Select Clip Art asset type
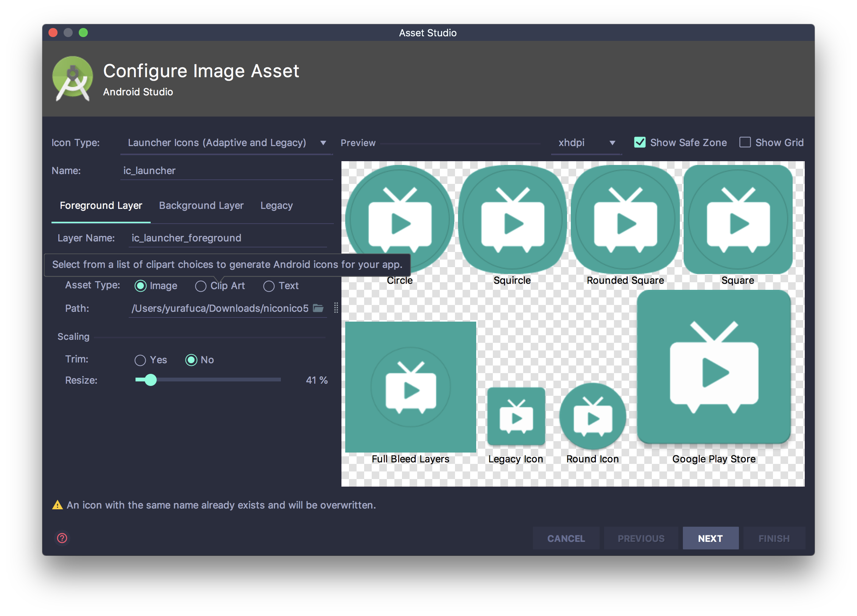 point(201,286)
